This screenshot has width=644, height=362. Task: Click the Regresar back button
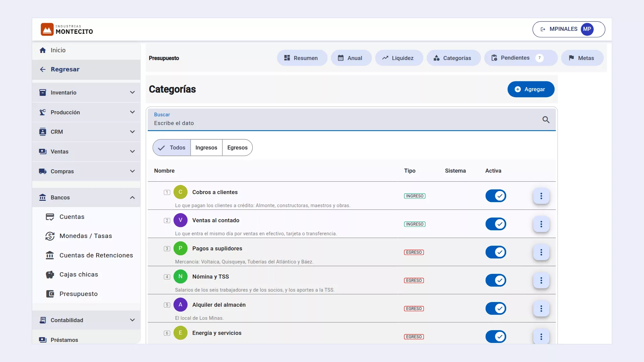click(x=86, y=69)
